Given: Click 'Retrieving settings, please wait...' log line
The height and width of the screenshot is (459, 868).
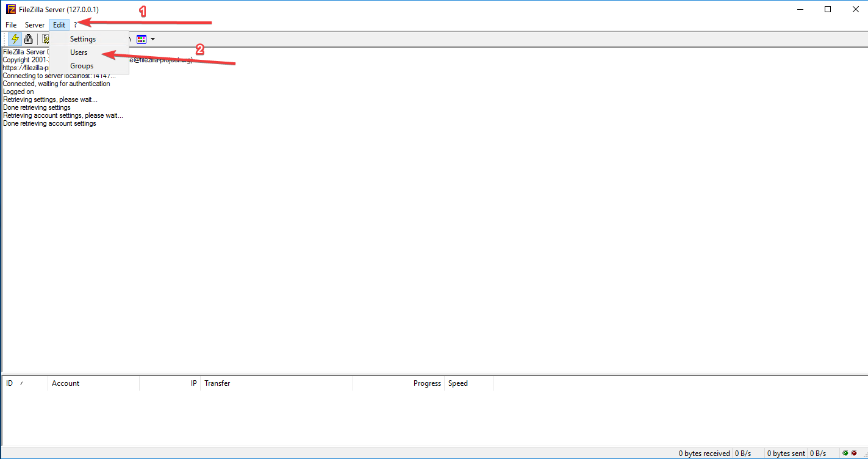Looking at the screenshot, I should [x=50, y=99].
